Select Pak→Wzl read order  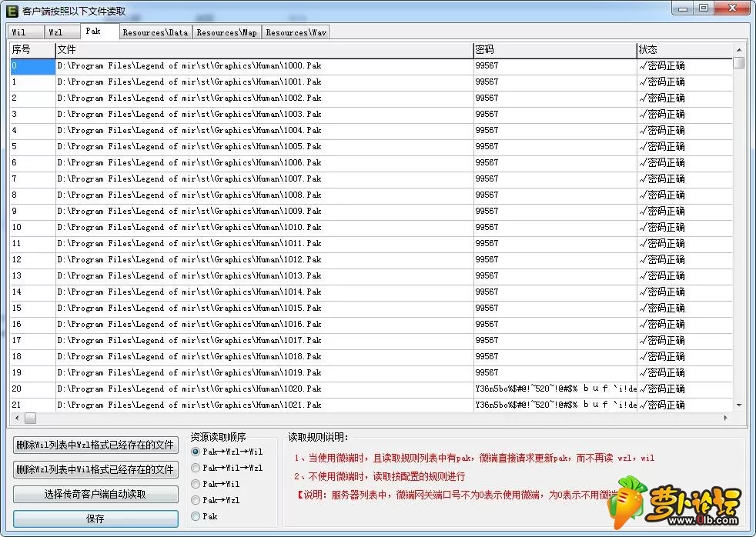pyautogui.click(x=216, y=500)
